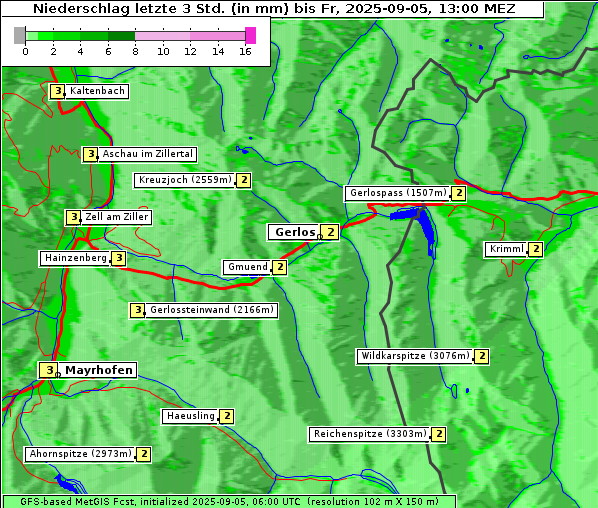Click the yellow value box beside Mayrhofen

(49, 370)
